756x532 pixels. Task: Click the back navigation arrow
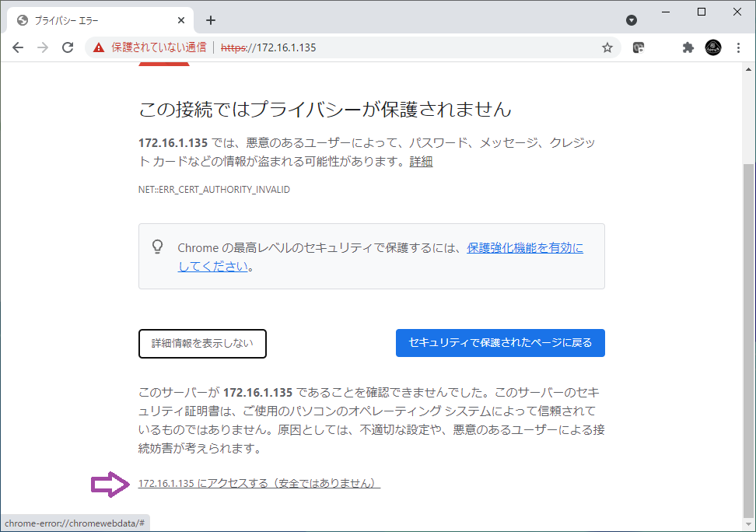coord(18,47)
